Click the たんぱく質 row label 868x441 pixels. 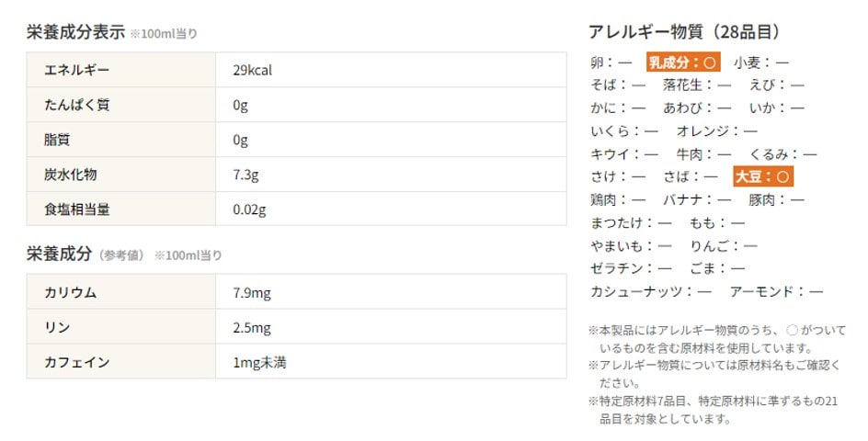77,105
